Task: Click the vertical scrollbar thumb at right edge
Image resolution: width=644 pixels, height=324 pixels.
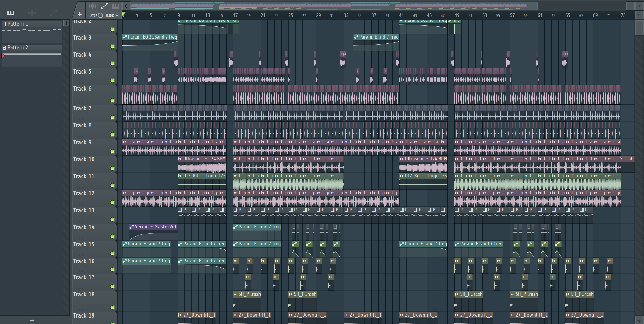Action: (639, 28)
